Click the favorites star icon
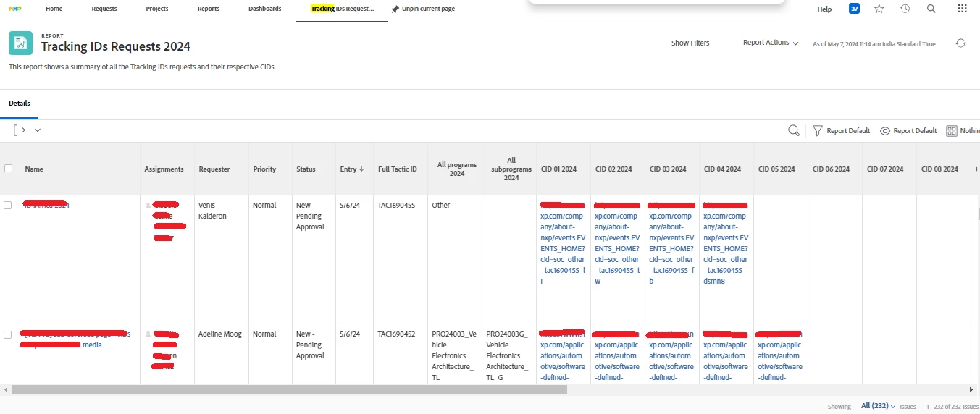This screenshot has height=414, width=980. tap(879, 9)
